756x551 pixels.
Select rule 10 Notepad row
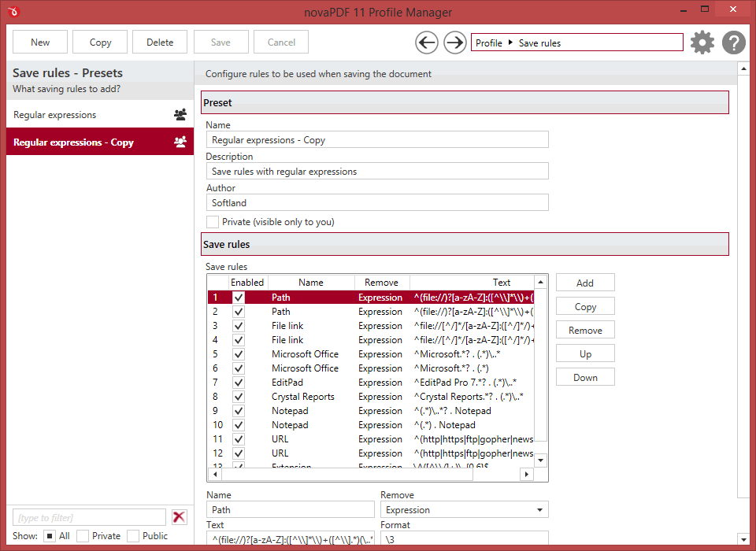pyautogui.click(x=371, y=425)
